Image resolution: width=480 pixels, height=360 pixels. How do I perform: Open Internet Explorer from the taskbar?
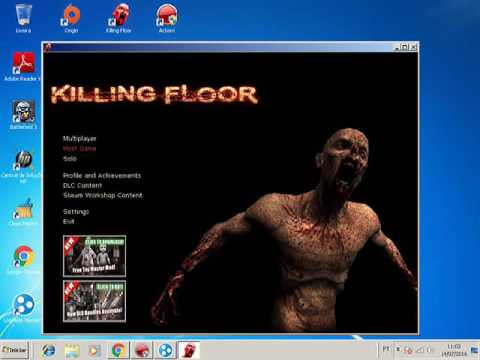[x=49, y=350]
